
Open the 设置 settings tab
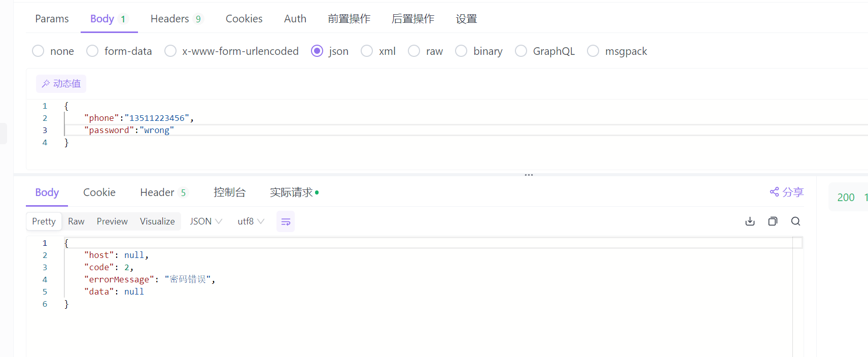(x=466, y=19)
